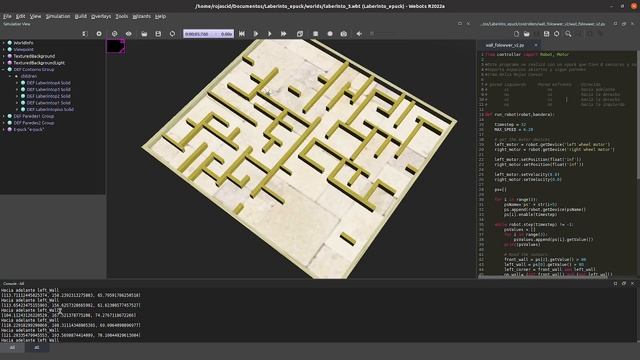Open the Build menu

[80, 16]
